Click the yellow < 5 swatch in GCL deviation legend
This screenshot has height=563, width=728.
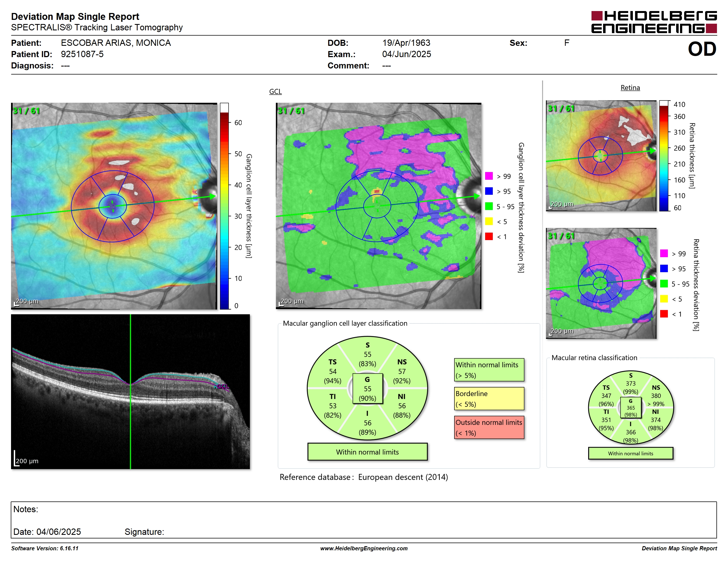[x=489, y=221]
